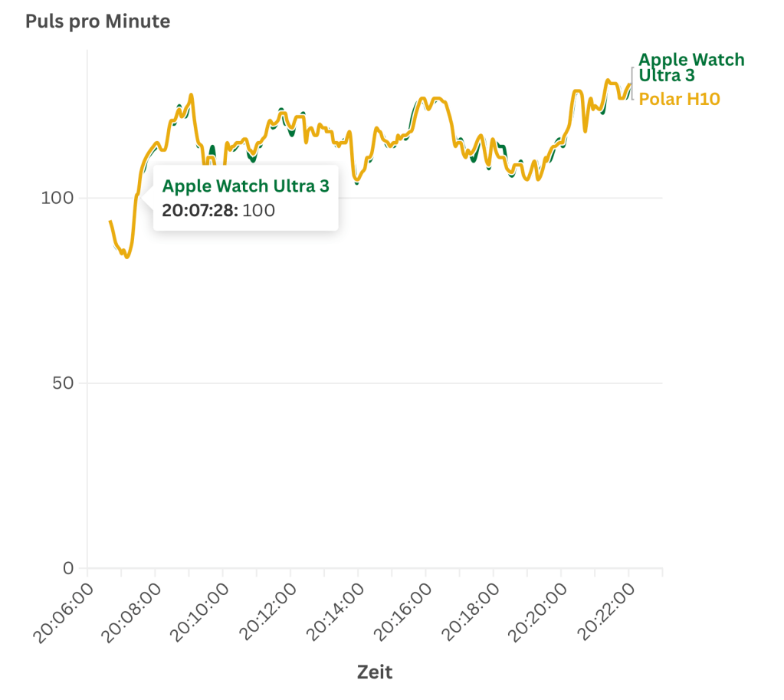Click the tooltip's Apple Watch Ultra 3 heading
Image resolution: width=784 pixels, height=700 pixels.
(245, 186)
